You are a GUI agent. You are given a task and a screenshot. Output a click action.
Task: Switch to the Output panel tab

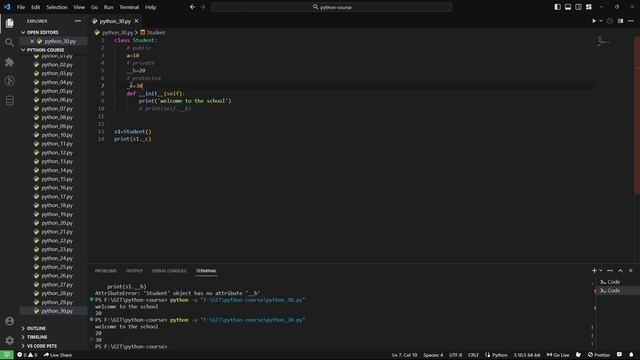pos(134,271)
